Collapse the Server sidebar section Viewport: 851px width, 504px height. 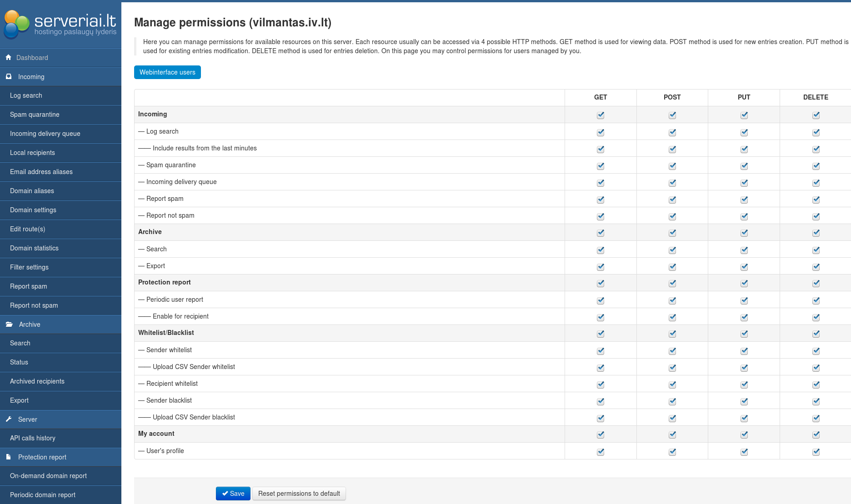pos(28,419)
